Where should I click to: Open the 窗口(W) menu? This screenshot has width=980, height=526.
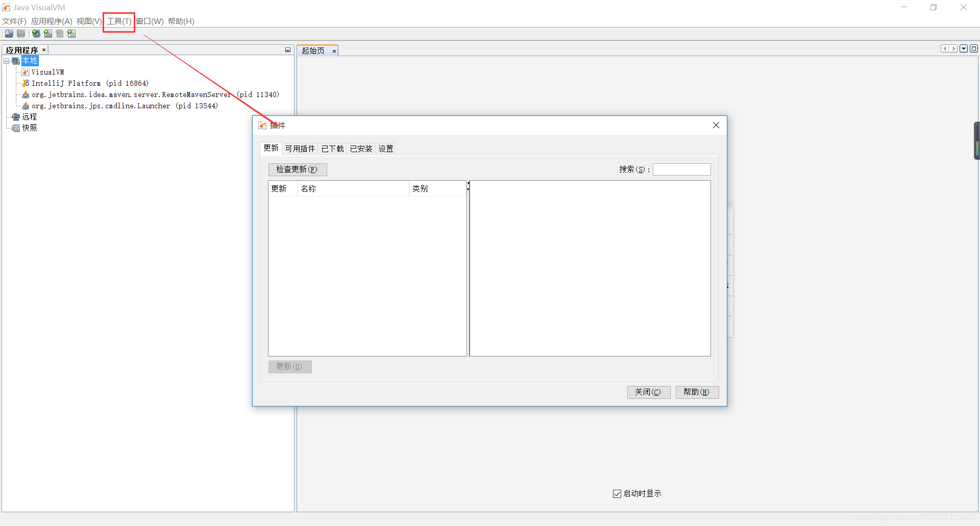coord(150,21)
